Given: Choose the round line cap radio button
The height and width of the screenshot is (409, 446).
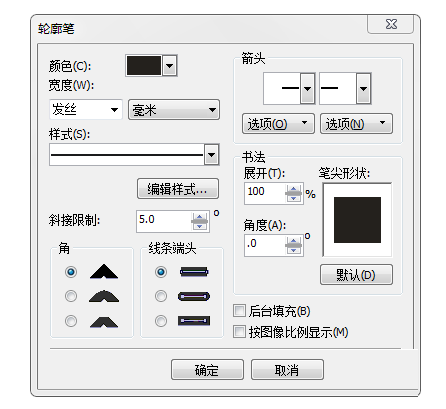Looking at the screenshot, I should pos(161,296).
